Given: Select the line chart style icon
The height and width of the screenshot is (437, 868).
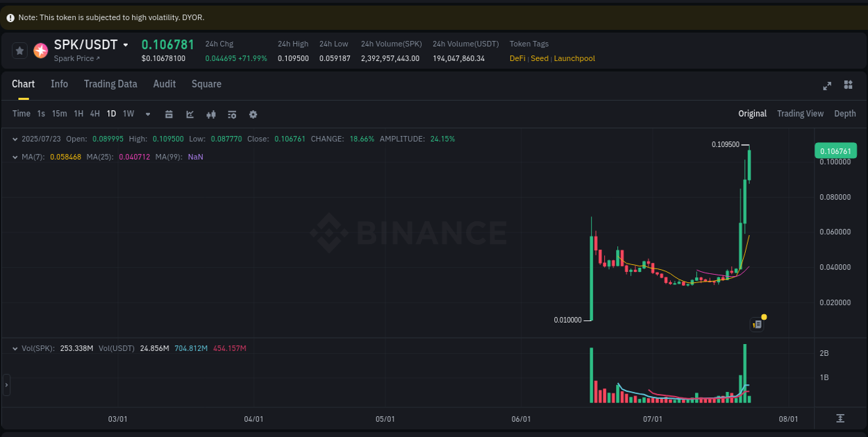Looking at the screenshot, I should coord(190,114).
